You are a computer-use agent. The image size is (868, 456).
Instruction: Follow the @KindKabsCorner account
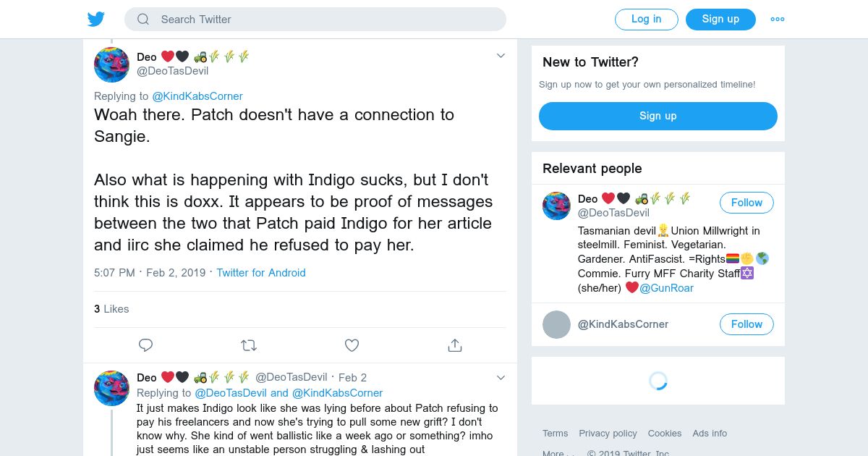point(746,324)
